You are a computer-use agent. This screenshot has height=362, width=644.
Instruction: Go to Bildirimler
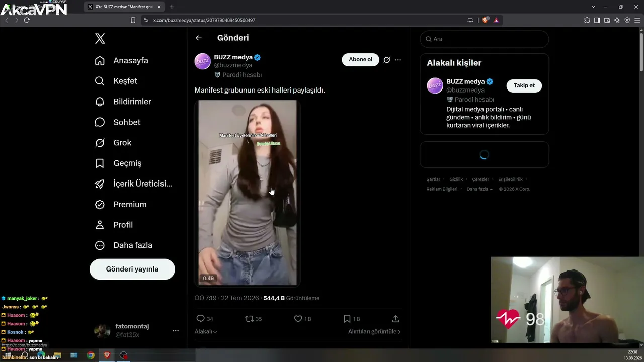[123, 102]
